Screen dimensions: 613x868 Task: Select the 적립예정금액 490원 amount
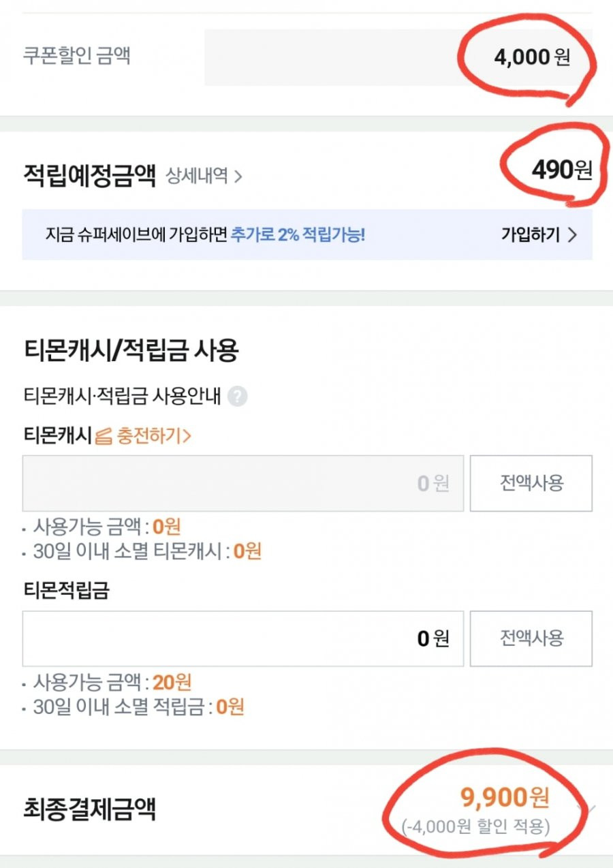coord(562,170)
